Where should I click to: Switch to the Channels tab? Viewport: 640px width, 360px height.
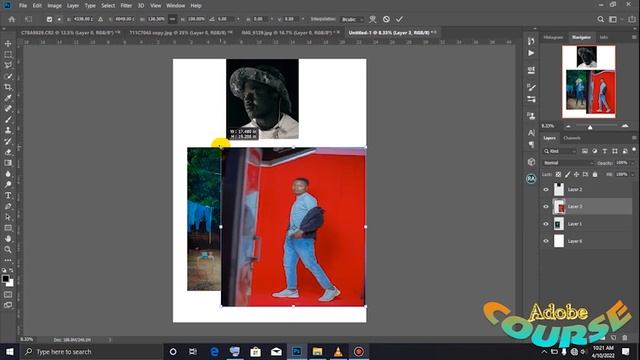(571, 138)
